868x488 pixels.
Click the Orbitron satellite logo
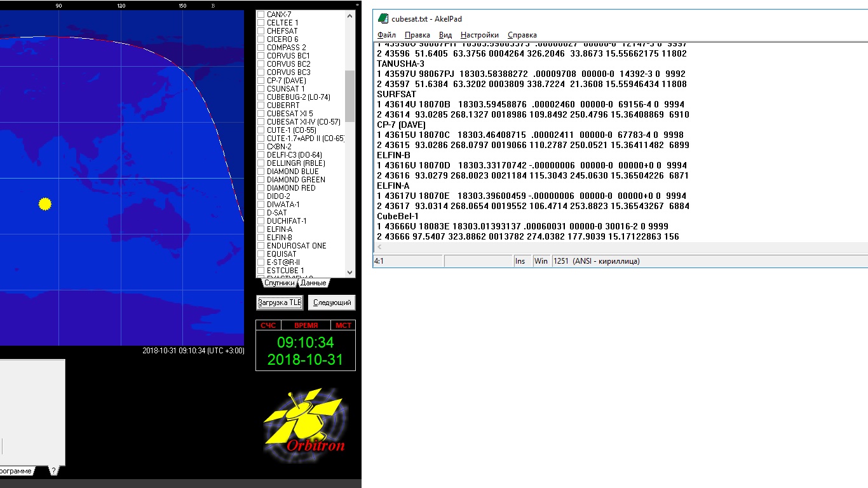click(305, 421)
